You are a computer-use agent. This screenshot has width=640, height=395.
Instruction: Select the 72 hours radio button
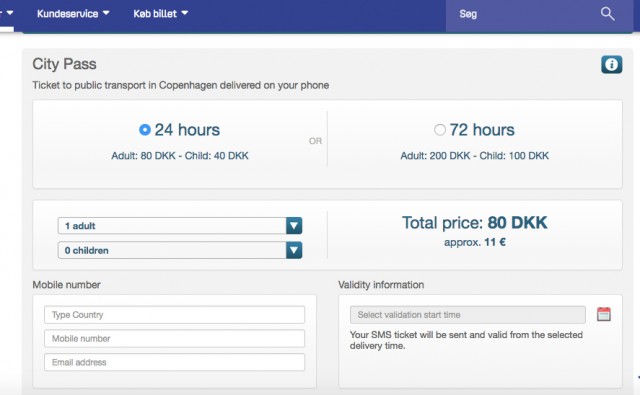pyautogui.click(x=440, y=130)
